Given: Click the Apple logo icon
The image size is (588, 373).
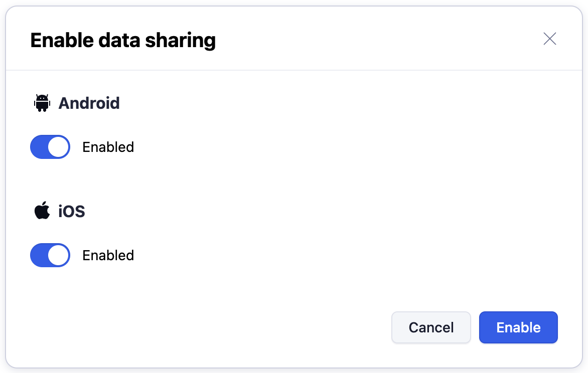Looking at the screenshot, I should point(42,211).
